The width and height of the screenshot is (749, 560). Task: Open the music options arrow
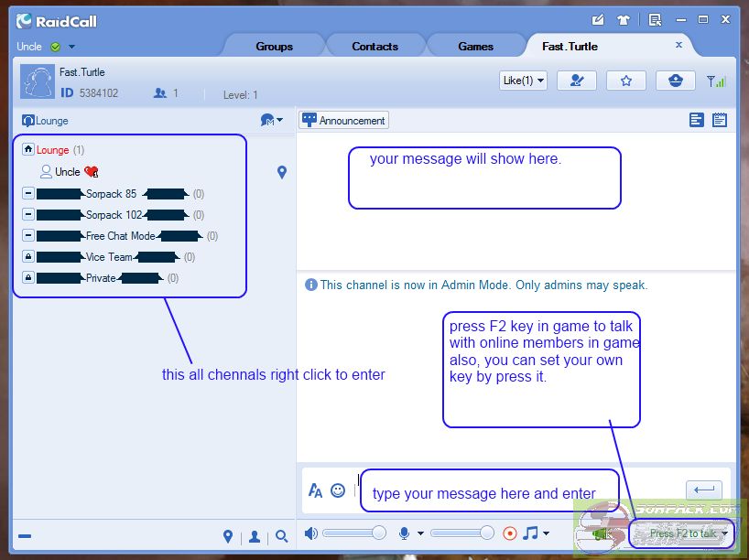tap(546, 533)
